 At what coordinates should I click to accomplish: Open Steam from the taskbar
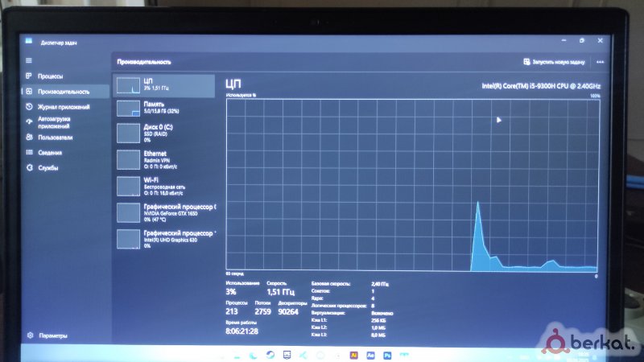[x=270, y=355]
